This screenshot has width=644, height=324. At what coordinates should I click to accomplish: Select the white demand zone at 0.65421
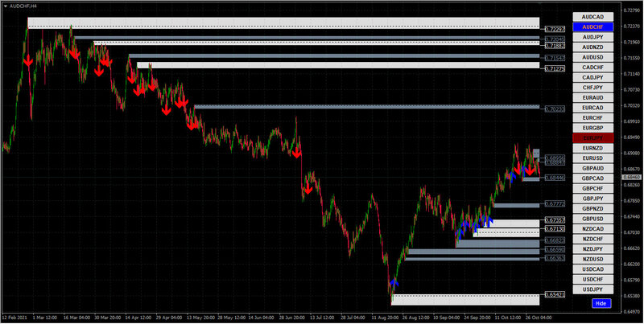tap(465, 300)
